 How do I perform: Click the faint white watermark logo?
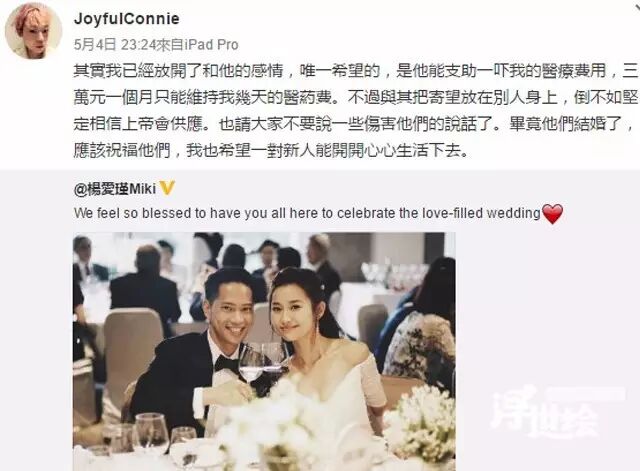click(555, 410)
